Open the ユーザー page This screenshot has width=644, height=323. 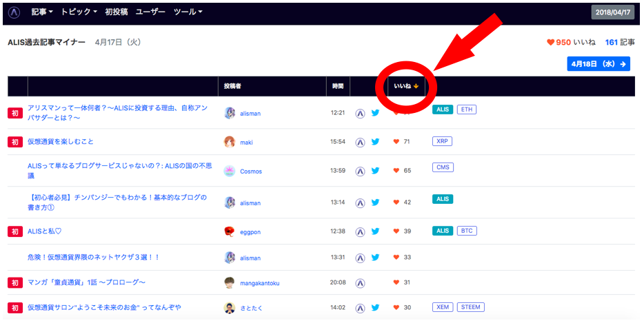point(150,12)
